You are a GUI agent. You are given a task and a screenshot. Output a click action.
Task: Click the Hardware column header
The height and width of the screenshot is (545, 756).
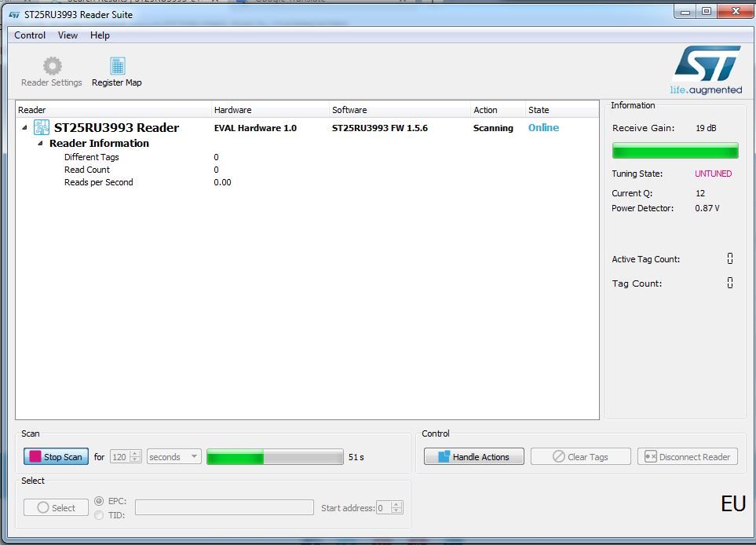pyautogui.click(x=271, y=110)
